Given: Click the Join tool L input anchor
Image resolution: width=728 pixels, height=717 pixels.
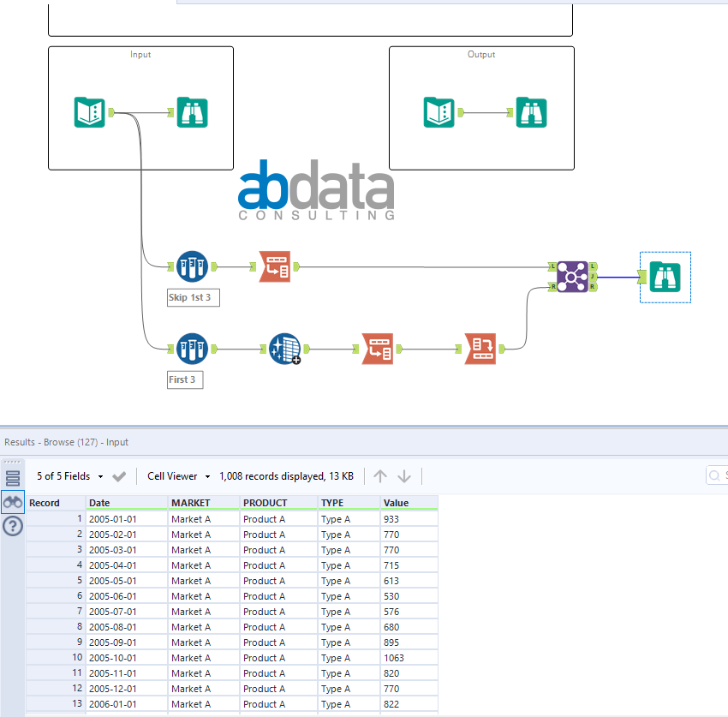Looking at the screenshot, I should pyautogui.click(x=552, y=266).
